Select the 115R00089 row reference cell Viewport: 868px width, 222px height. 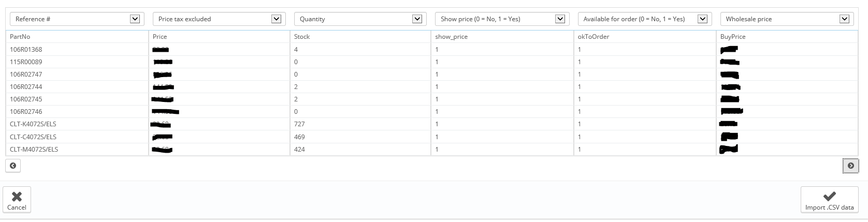(x=26, y=62)
